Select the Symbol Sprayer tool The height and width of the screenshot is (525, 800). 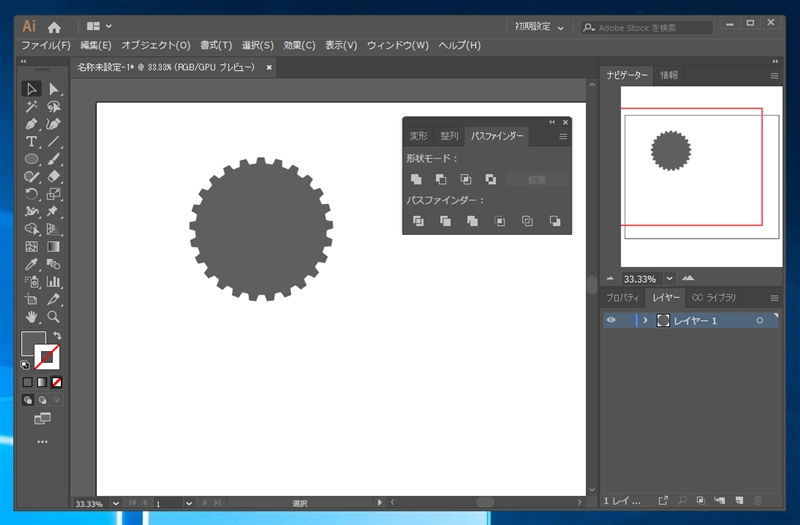31,282
